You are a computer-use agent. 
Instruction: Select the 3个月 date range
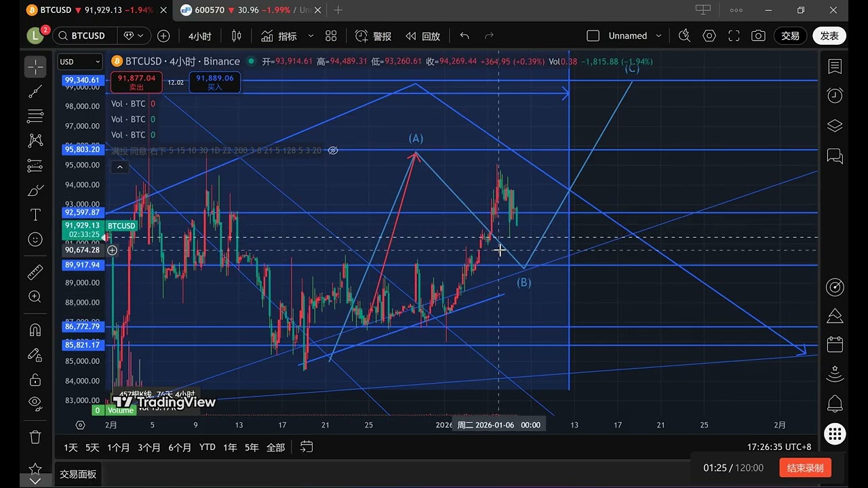pos(149,447)
